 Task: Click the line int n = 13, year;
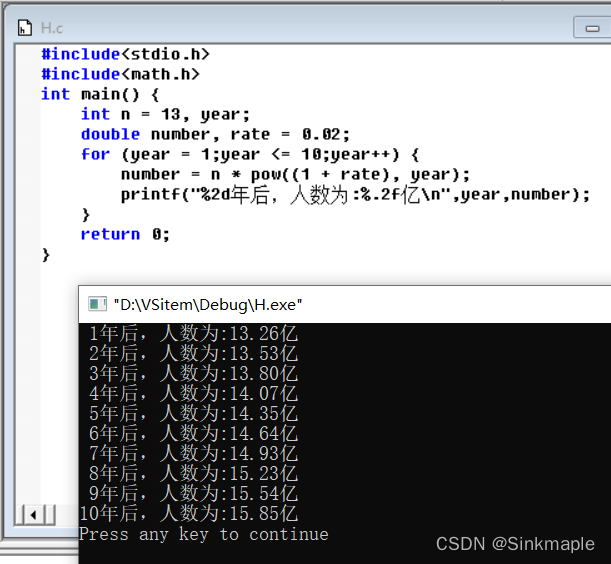point(165,114)
